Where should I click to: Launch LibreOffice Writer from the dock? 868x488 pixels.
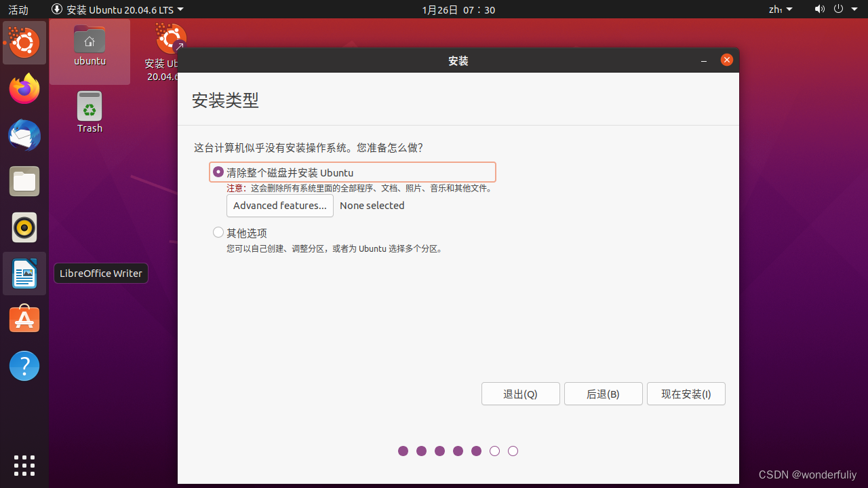24,274
